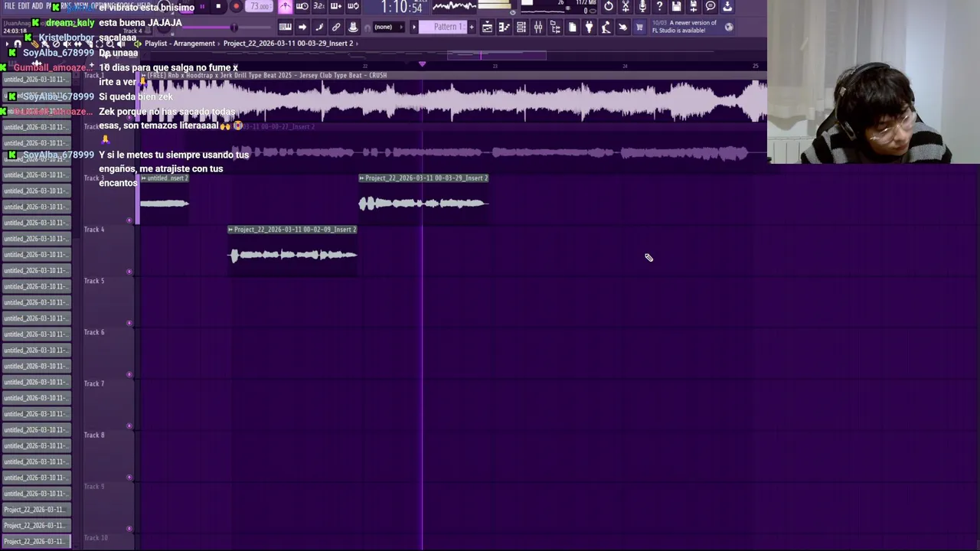Click the copy pages icon
The width and height of the screenshot is (980, 551).
click(x=573, y=28)
